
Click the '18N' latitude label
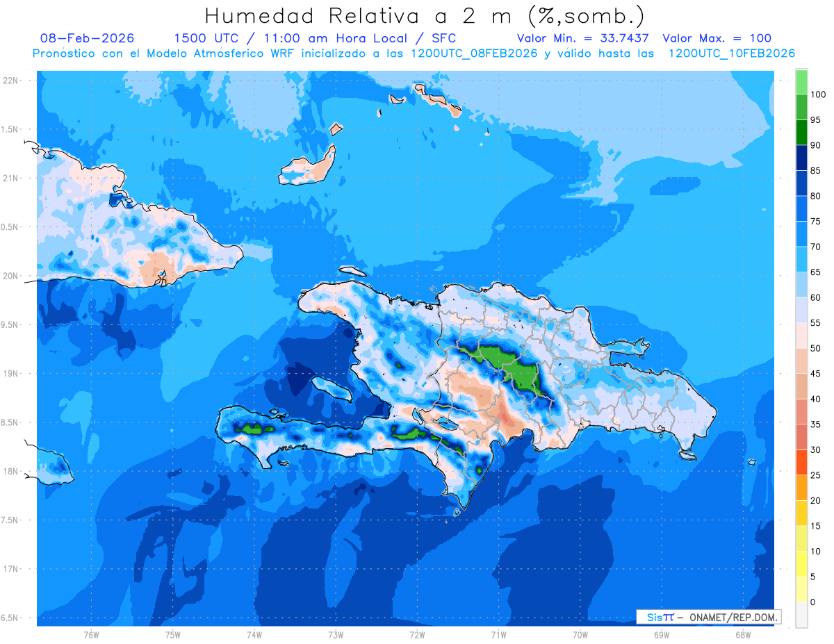tap(10, 471)
